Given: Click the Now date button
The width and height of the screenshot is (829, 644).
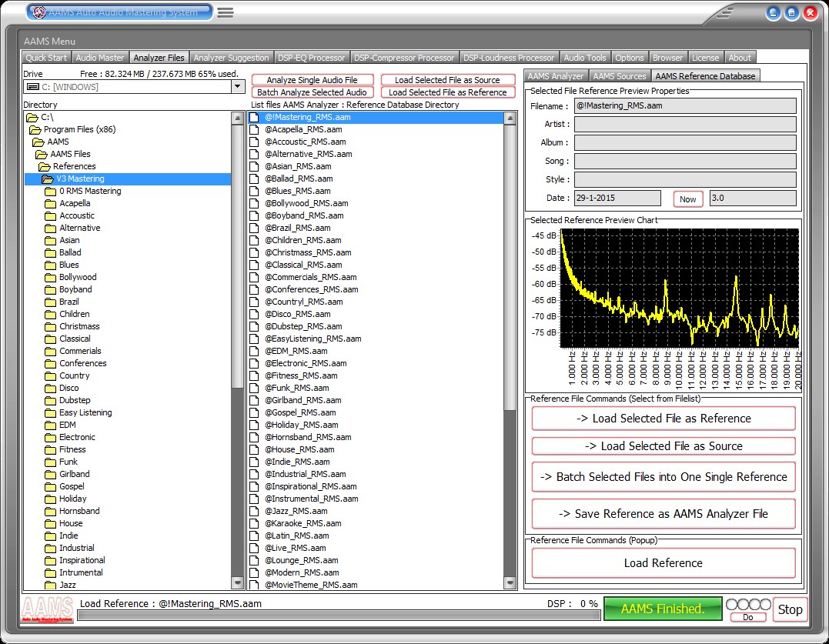Looking at the screenshot, I should point(687,199).
